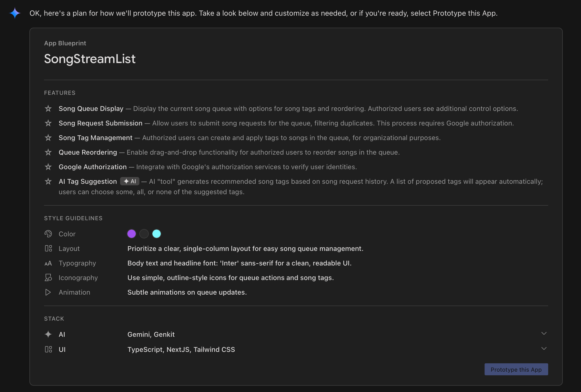The image size is (581, 392).
Task: Click the Typography font-size icon
Action: tap(48, 263)
